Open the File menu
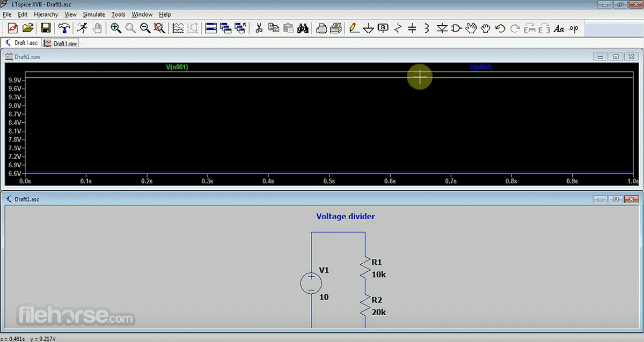This screenshot has width=644, height=342. point(7,14)
